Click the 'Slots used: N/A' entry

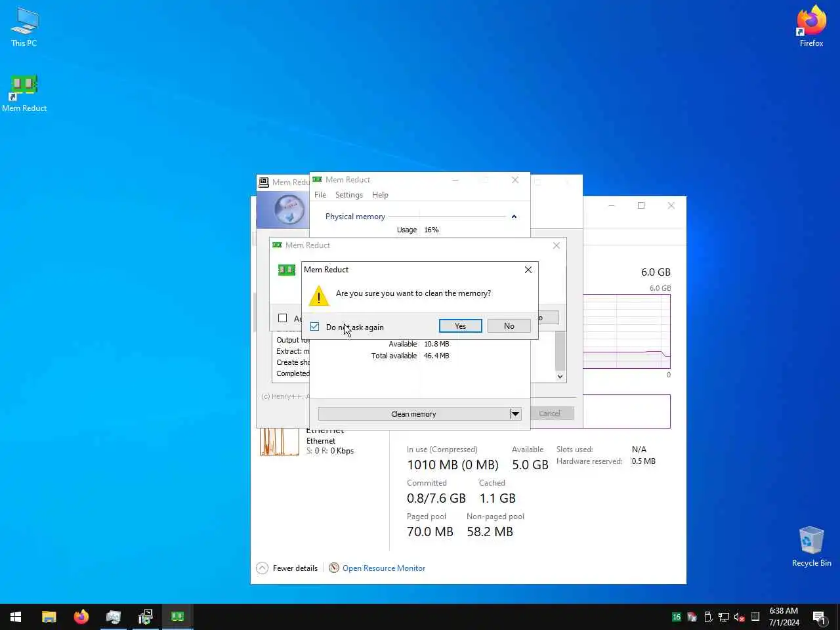tap(601, 450)
